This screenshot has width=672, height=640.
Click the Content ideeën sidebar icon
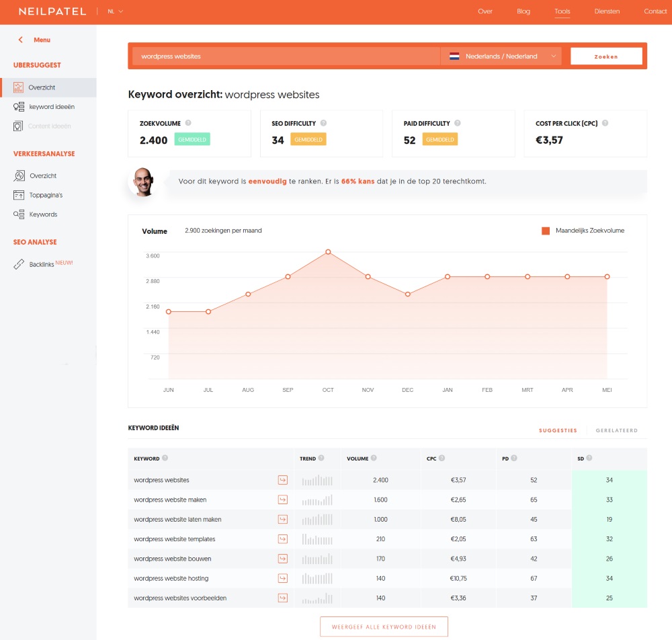[x=18, y=126]
